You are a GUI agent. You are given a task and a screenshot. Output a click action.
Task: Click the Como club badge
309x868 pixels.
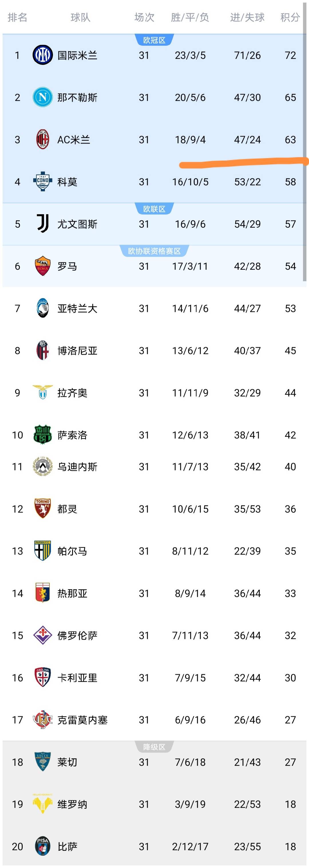click(x=42, y=182)
